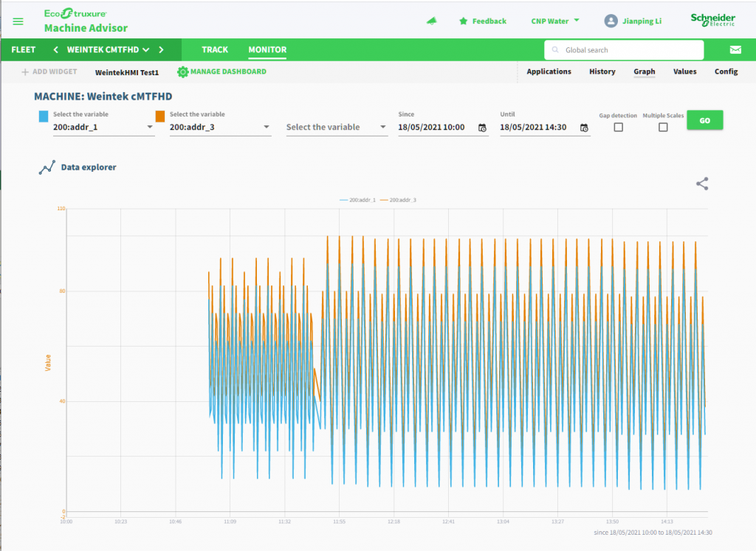Click the Manage Dashboard gear icon
Image resolution: width=756 pixels, height=551 pixels.
pyautogui.click(x=183, y=72)
